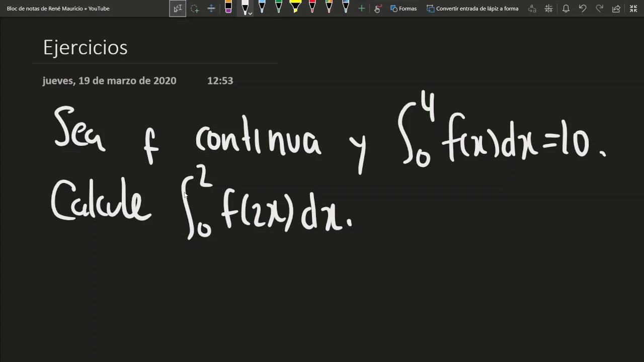
Task: Exit full screen mode
Action: click(x=633, y=9)
